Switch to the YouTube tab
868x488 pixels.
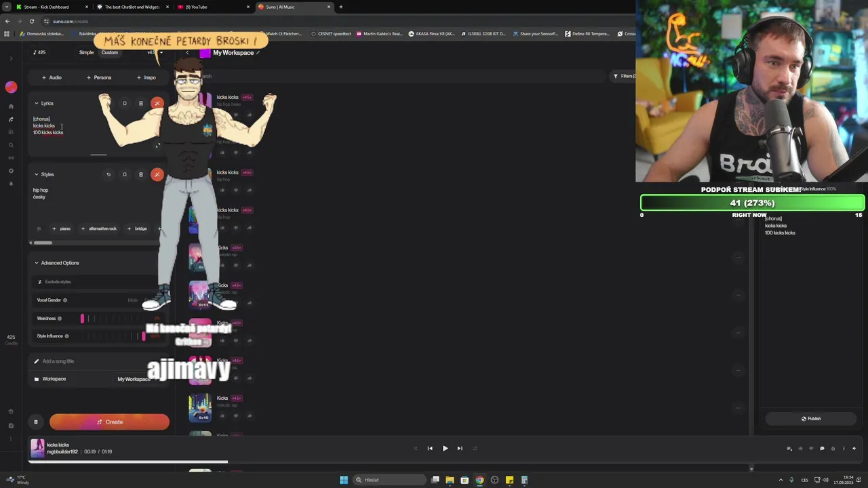(213, 7)
